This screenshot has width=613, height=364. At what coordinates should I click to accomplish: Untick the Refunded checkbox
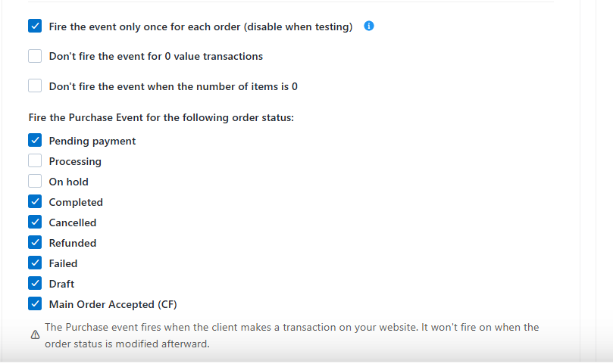pos(35,243)
